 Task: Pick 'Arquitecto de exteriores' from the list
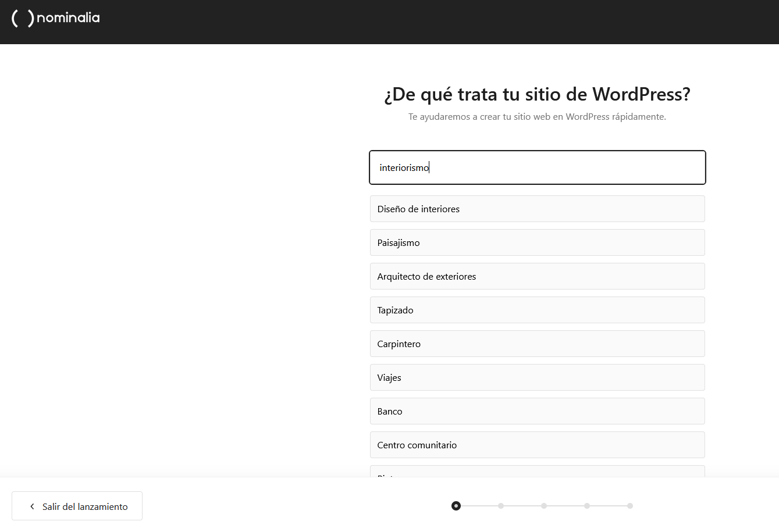(538, 276)
